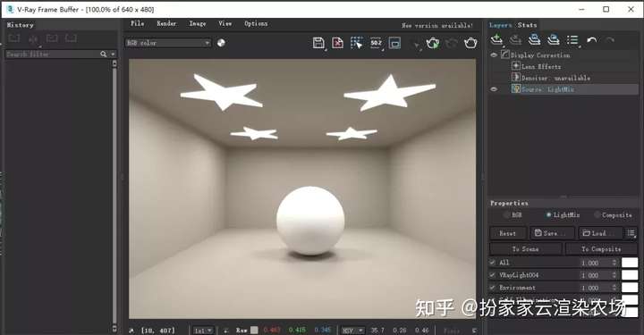Click the greyed Redo arrow in Layers
Screen dimensions: 644x335
(610, 40)
